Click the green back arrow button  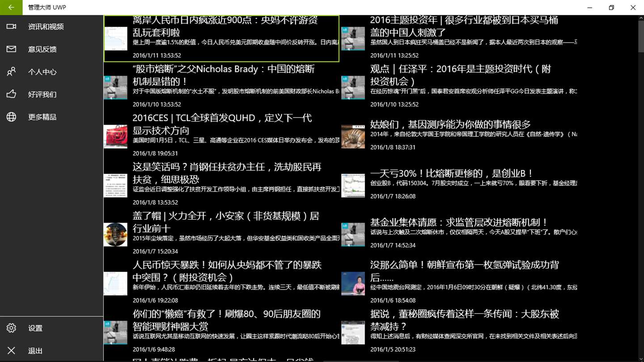coord(11,8)
